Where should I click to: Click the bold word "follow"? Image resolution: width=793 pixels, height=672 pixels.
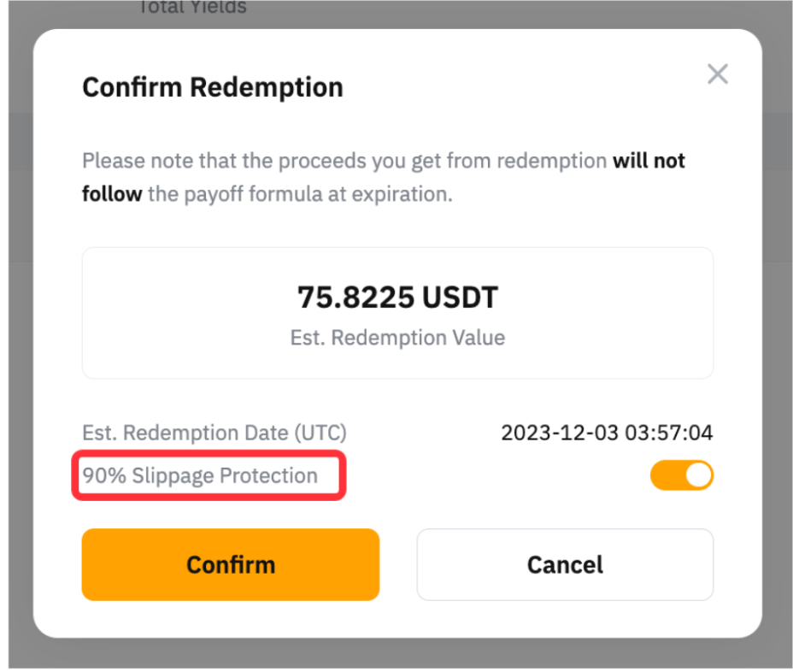coord(112,194)
